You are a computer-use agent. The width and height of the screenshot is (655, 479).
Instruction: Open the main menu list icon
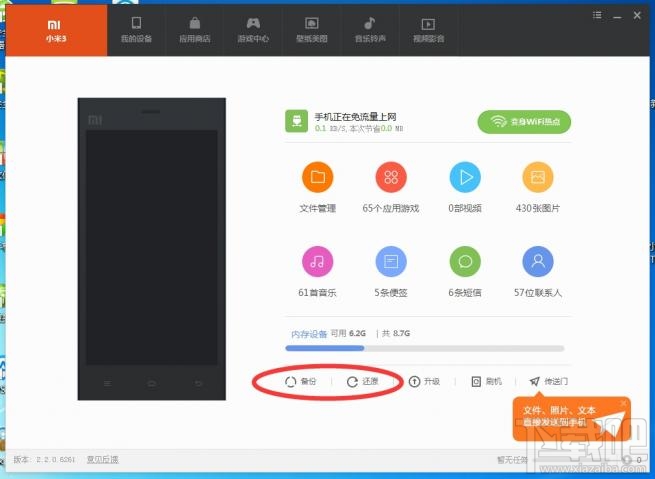tap(597, 15)
